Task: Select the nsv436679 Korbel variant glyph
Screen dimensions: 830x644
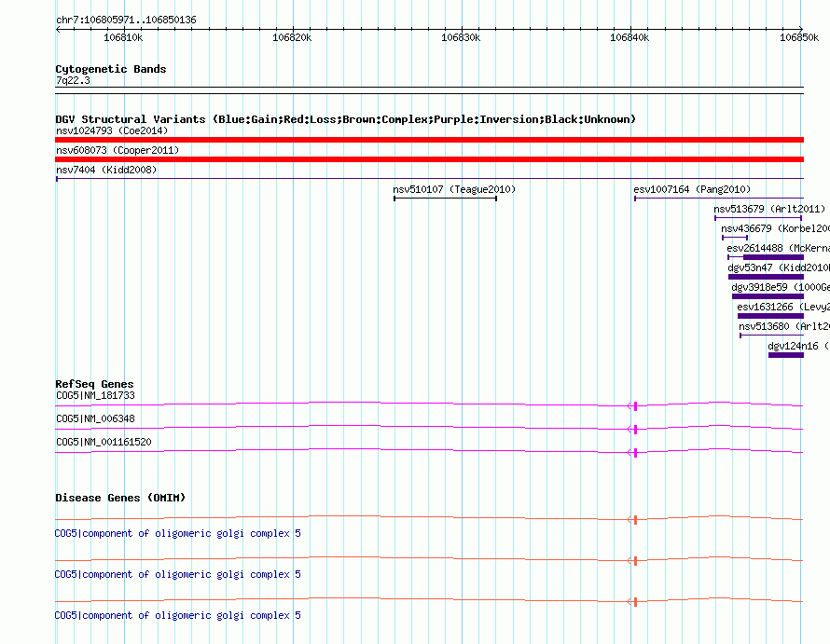Action: 735,238
